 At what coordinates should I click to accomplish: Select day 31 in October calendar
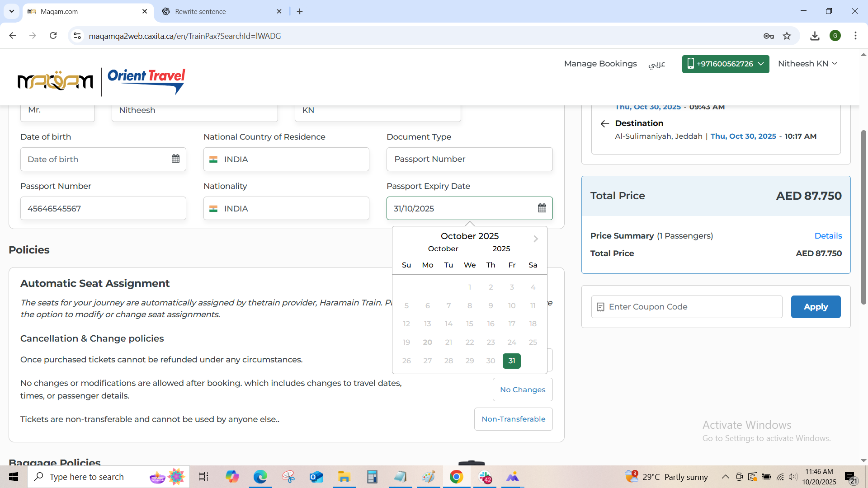pyautogui.click(x=511, y=361)
